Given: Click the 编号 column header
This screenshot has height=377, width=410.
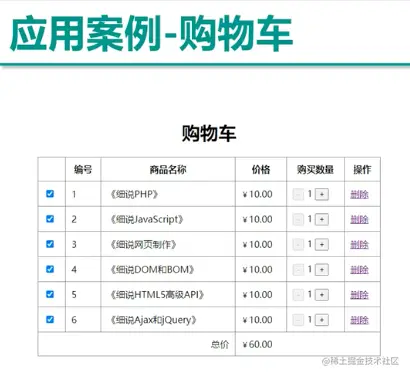Looking at the screenshot, I should point(83,169).
